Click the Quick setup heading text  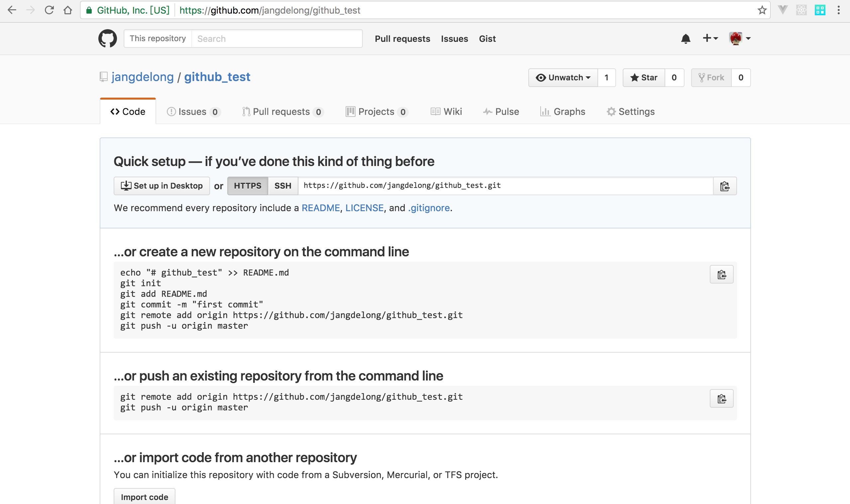click(274, 161)
